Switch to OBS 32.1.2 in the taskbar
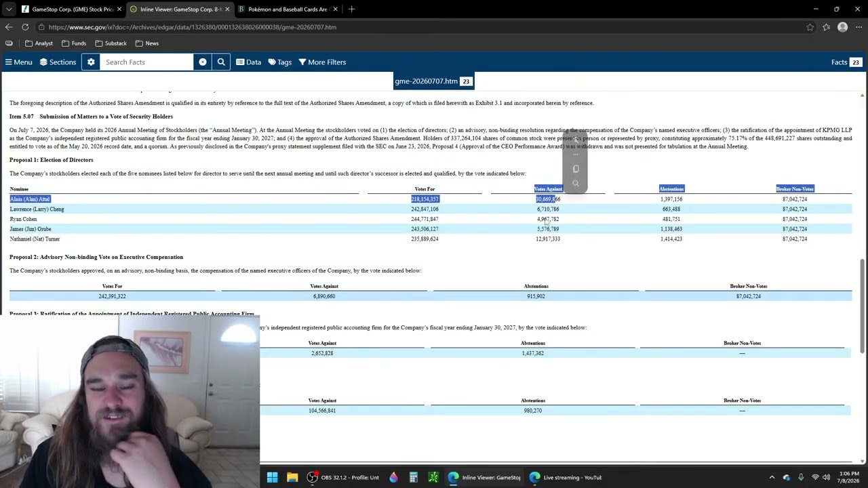 pos(342,477)
